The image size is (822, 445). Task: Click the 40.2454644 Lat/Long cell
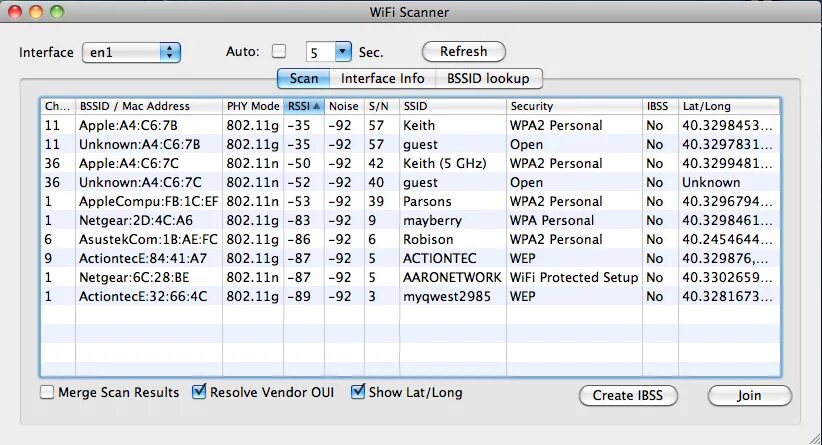pyautogui.click(x=727, y=239)
